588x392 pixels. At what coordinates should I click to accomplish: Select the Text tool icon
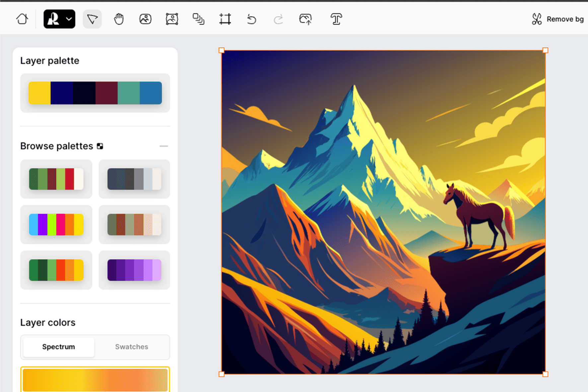click(336, 19)
